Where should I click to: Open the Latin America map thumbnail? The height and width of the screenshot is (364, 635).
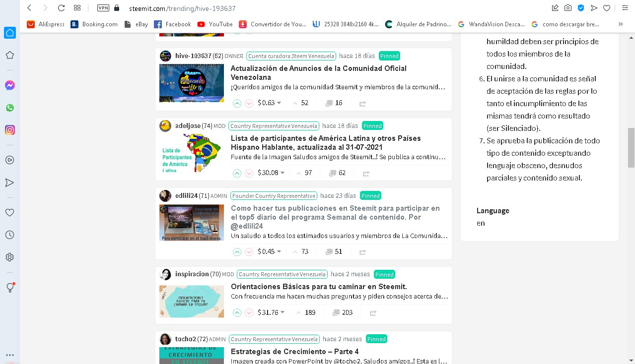click(192, 153)
